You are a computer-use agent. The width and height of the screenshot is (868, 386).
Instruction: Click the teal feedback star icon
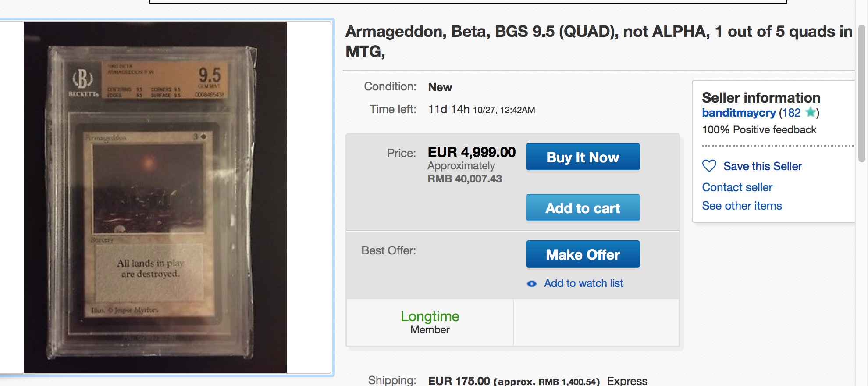(x=811, y=112)
